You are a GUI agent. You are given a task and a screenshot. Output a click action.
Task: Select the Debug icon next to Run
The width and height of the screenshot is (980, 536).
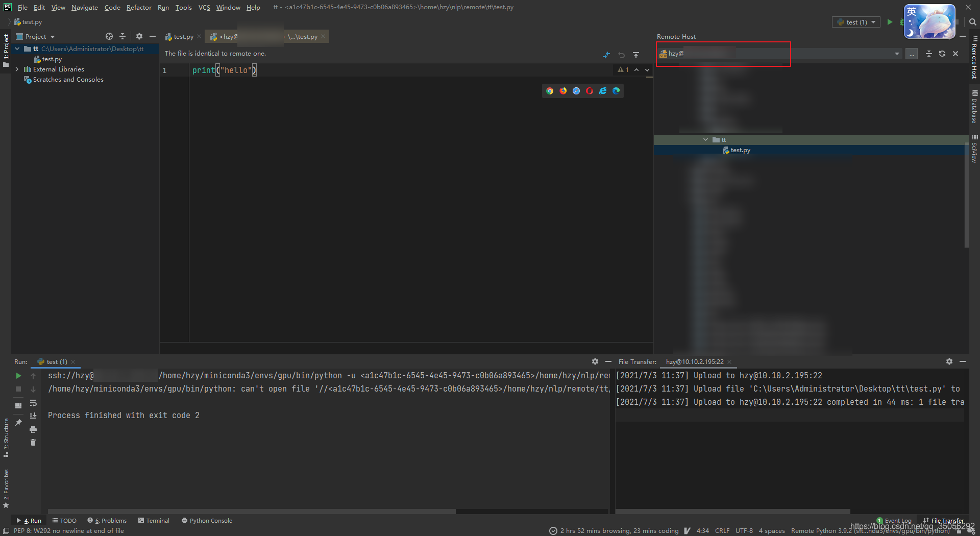click(x=901, y=22)
